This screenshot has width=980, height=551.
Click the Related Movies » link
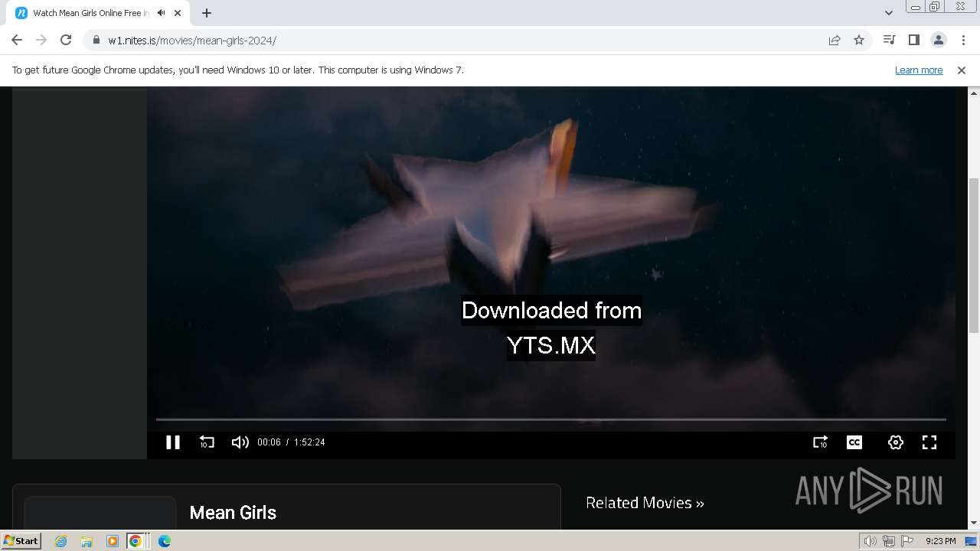click(x=645, y=503)
